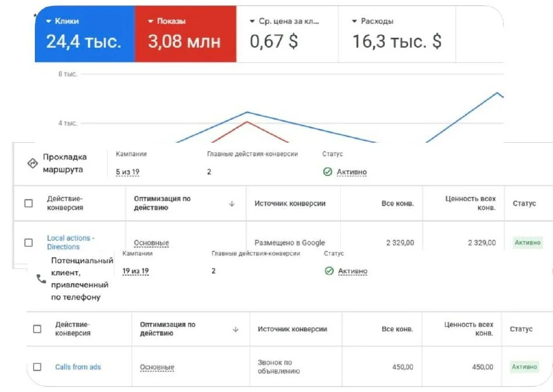Click the Активно badge in Local actions row
The width and height of the screenshot is (553, 392).
coord(527,243)
